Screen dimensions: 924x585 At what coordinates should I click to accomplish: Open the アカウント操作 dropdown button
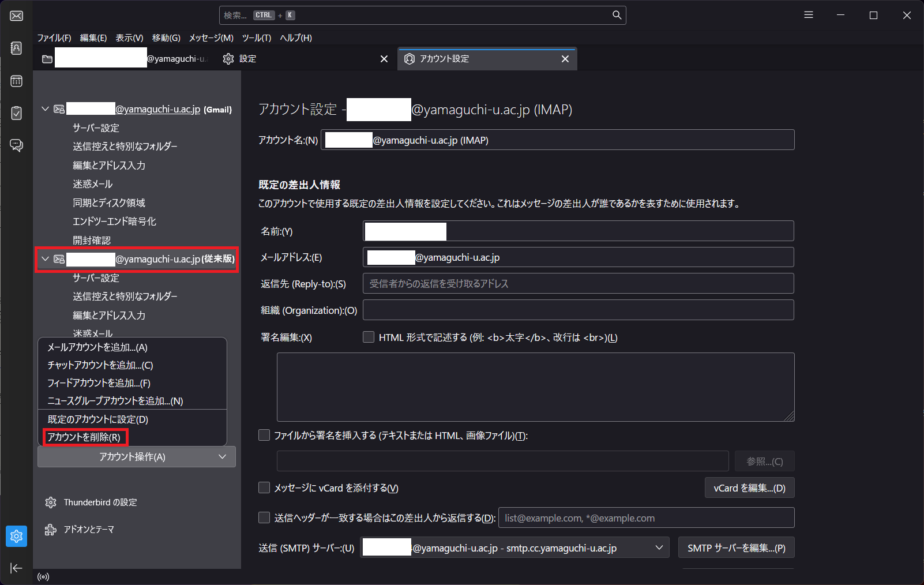[x=137, y=457]
